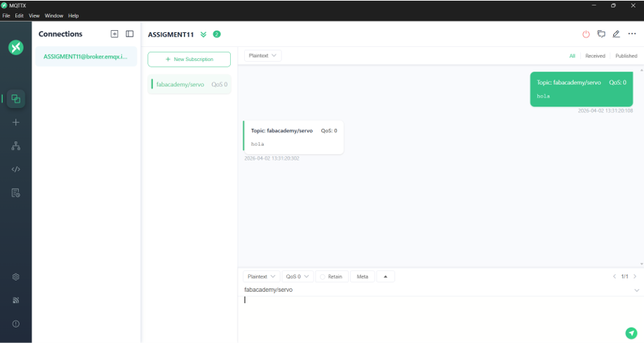Expand connection details double chevron next to ASSIGMENT11
644x343 pixels.
pyautogui.click(x=203, y=34)
